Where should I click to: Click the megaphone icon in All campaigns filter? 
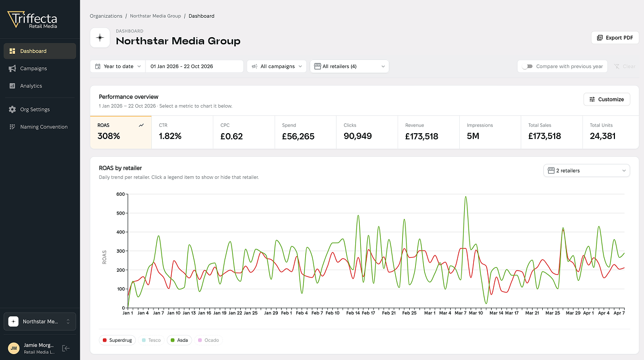[x=255, y=66]
